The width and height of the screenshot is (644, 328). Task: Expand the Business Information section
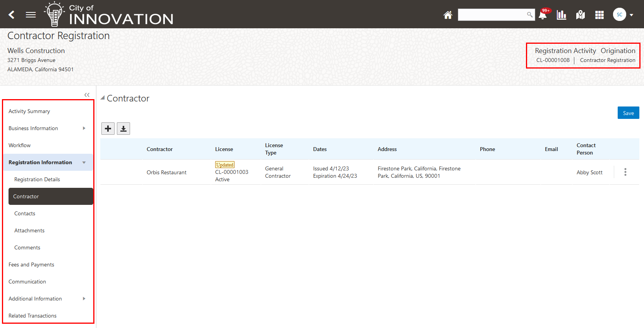point(84,128)
